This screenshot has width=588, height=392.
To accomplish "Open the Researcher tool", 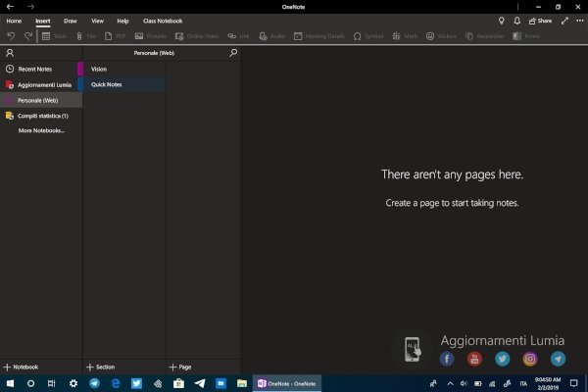I will point(484,36).
